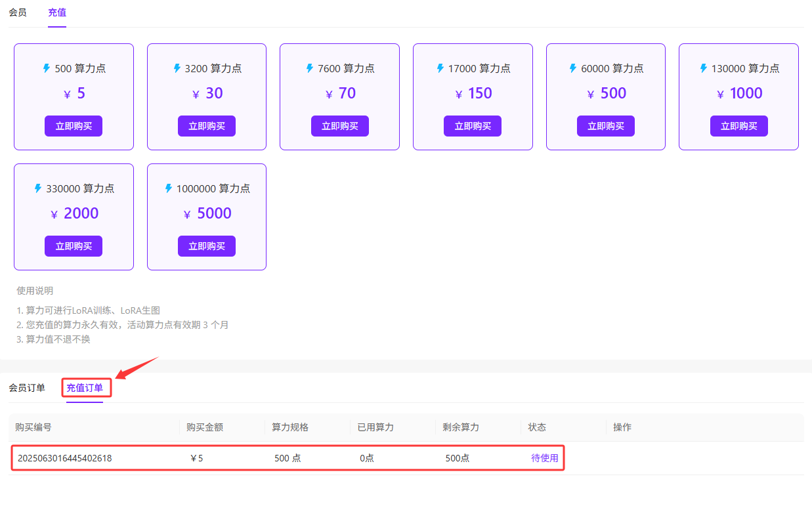Click the lightning icon on 500 算力点 card
Screen dimensions: 812x508
click(47, 68)
